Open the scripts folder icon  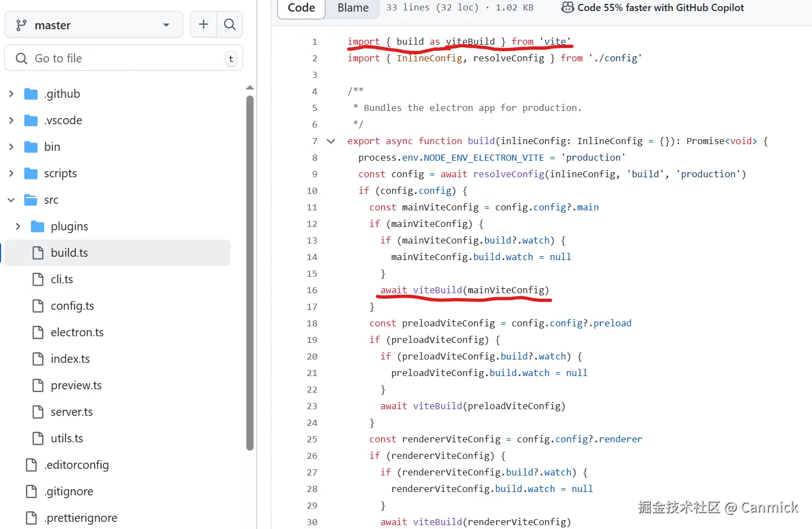tap(31, 173)
